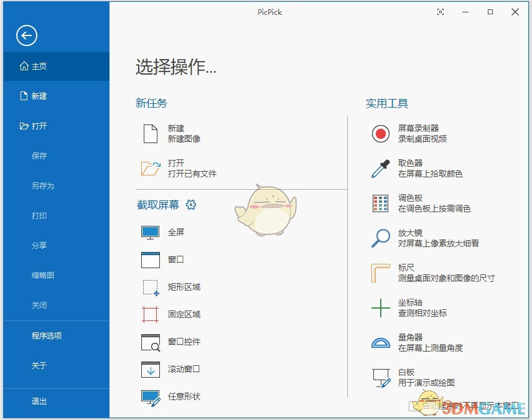Click the focus-frame icon in title bar
Screen dimensions: 532x420
pos(441,12)
